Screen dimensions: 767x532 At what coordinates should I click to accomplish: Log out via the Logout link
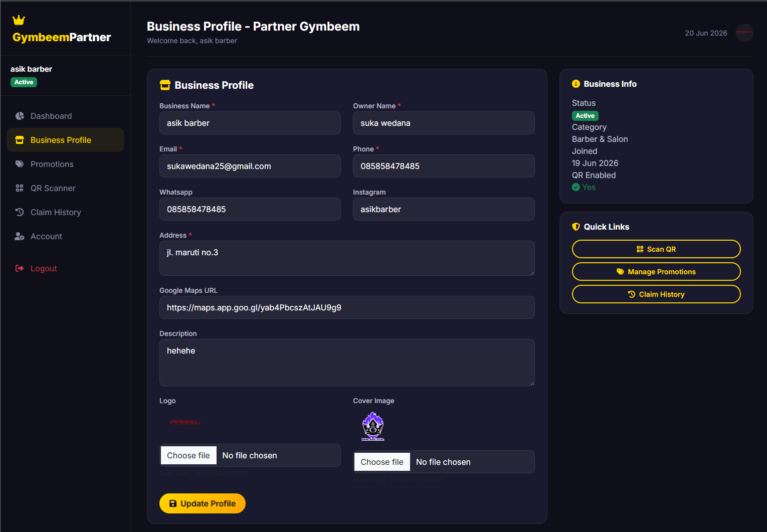click(x=65, y=268)
